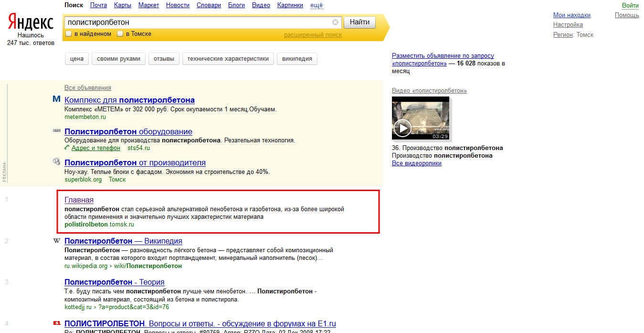Click the Wikipedia result favicon
Viewport: 644px width, 333px height.
pos(56,241)
